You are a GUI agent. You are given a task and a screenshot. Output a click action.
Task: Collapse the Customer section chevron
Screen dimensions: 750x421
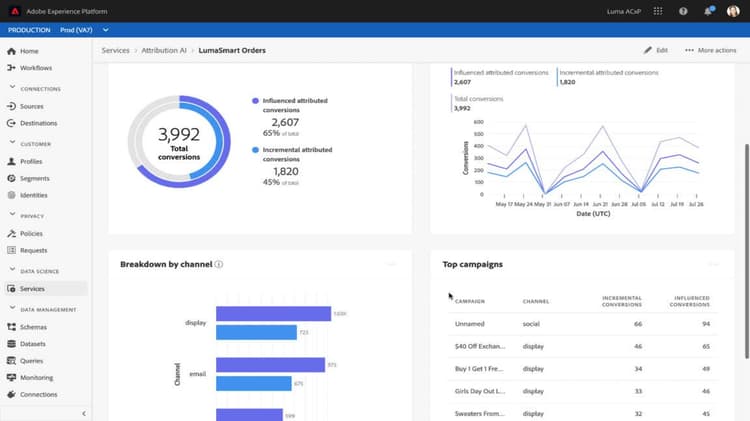pos(12,142)
